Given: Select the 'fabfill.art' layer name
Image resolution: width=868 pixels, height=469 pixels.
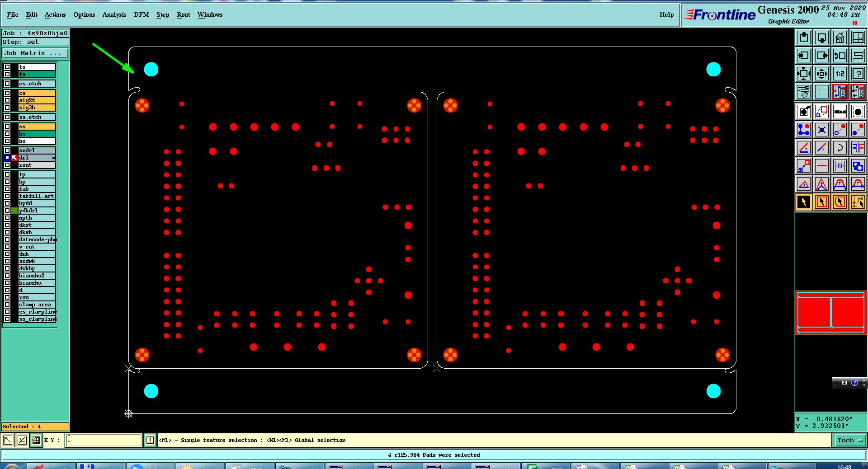Looking at the screenshot, I should 37,196.
